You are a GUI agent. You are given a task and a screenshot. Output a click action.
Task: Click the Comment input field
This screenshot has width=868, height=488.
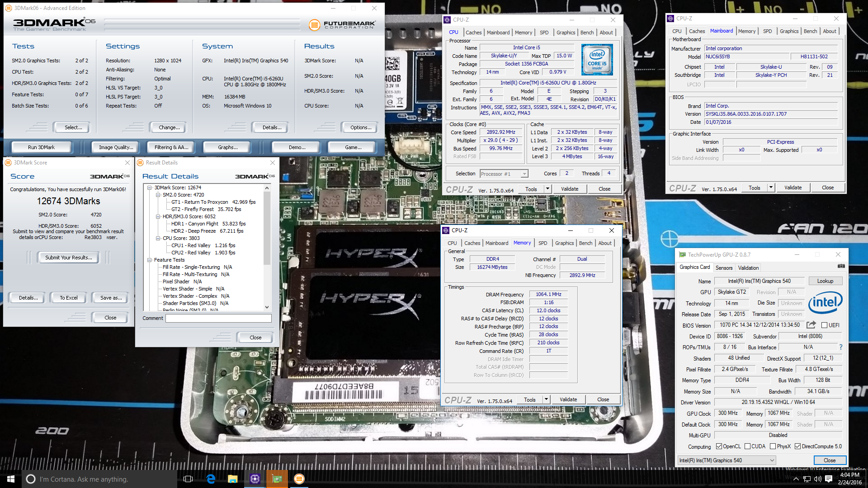[x=218, y=318]
